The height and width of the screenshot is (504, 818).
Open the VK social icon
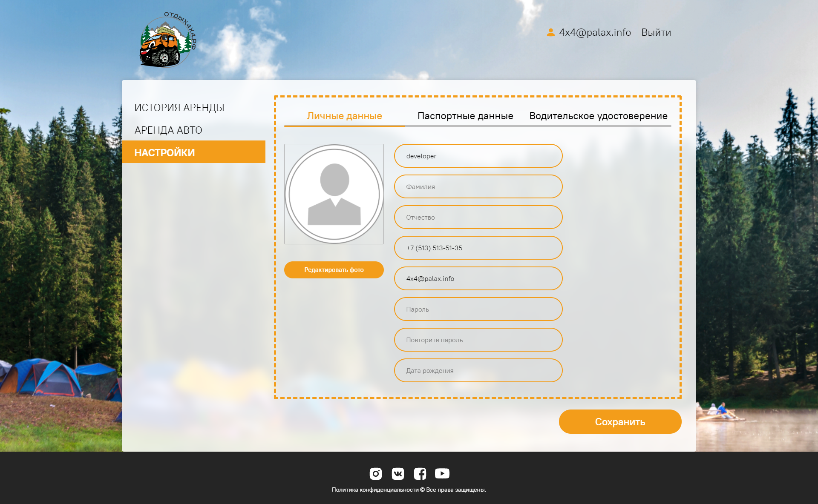point(397,473)
